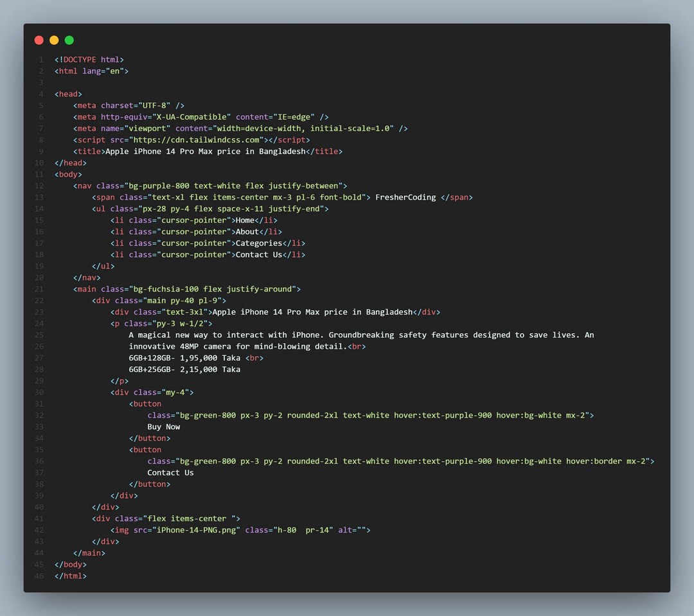694x616 pixels.
Task: Click the red close dot
Action: pyautogui.click(x=39, y=40)
